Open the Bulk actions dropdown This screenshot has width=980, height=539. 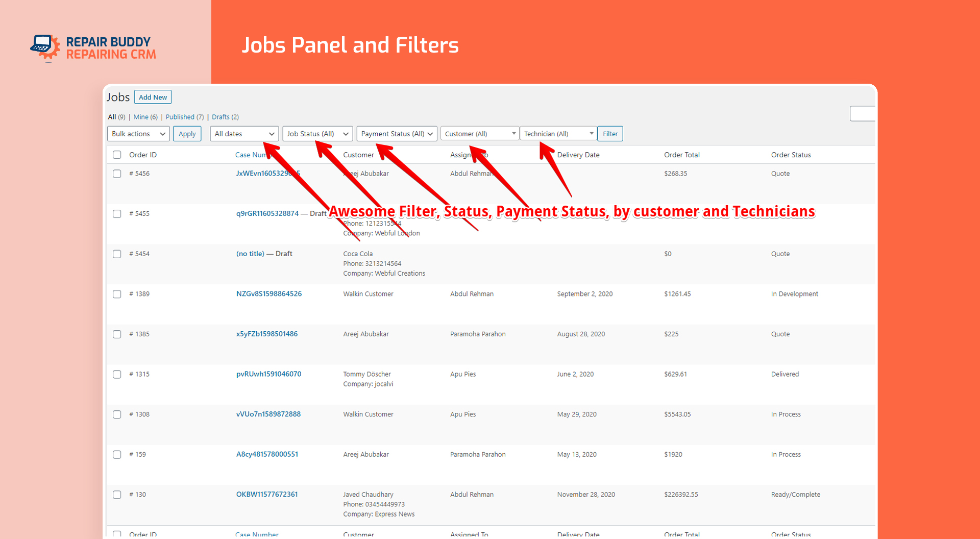pyautogui.click(x=138, y=134)
